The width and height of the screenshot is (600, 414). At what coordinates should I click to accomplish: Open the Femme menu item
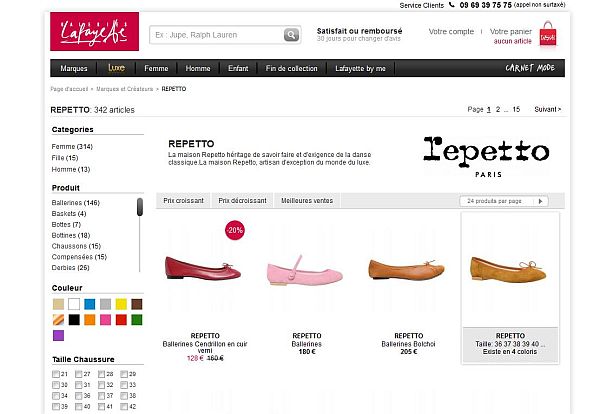point(156,68)
